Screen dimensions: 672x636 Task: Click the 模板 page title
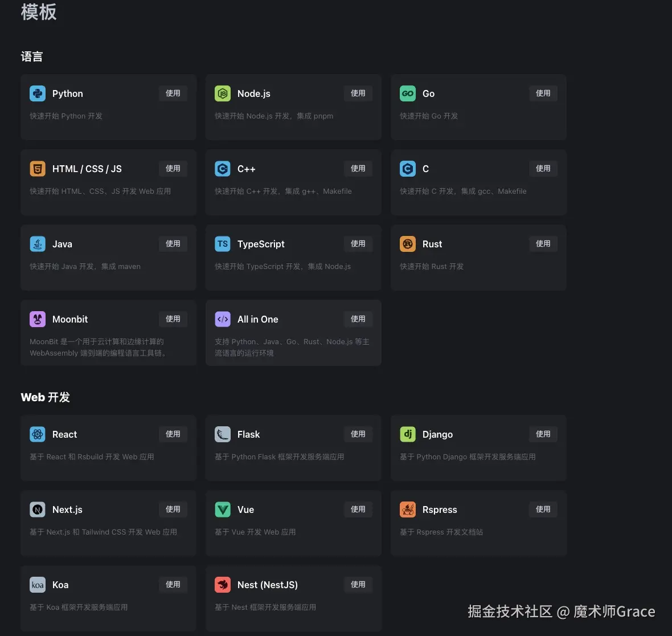pos(39,12)
